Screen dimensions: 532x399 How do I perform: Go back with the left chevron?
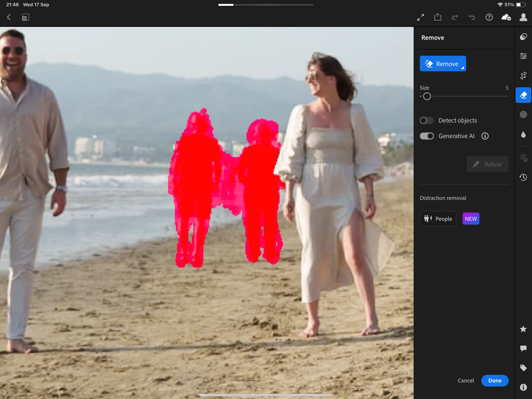[x=9, y=17]
